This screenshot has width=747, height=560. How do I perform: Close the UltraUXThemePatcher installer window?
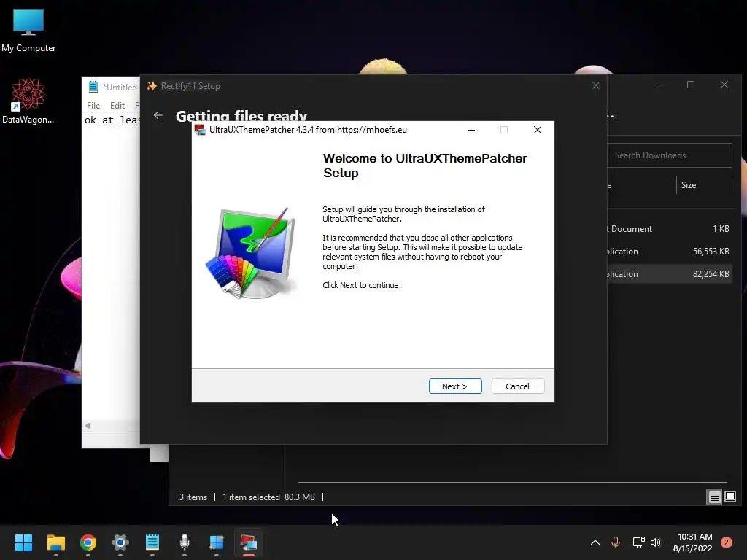click(x=538, y=130)
